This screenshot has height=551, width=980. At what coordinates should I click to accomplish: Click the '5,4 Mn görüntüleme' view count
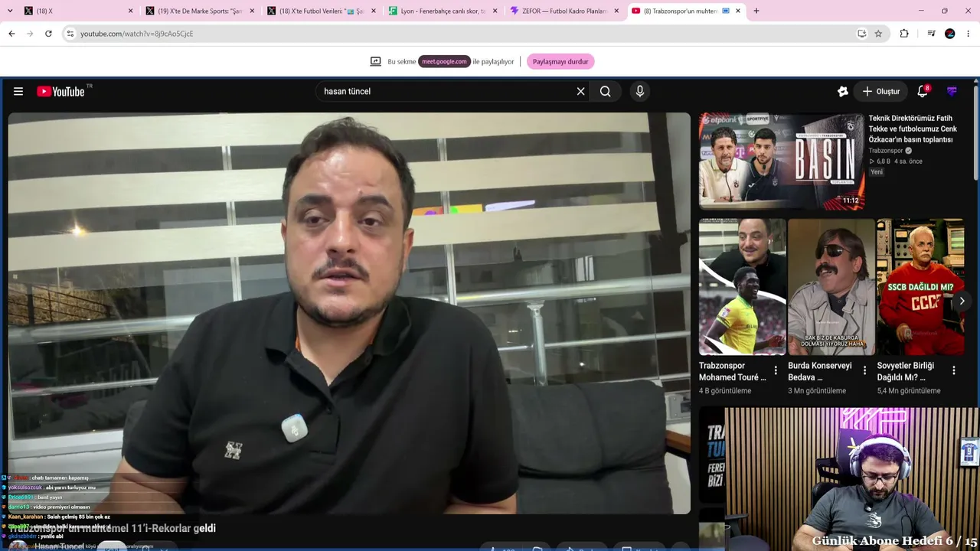pos(909,391)
